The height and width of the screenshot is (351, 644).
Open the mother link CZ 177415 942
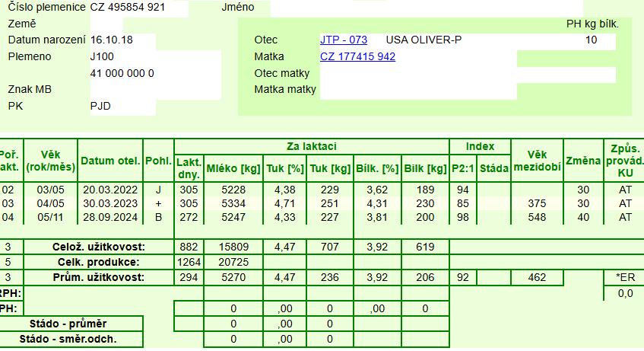tap(357, 56)
